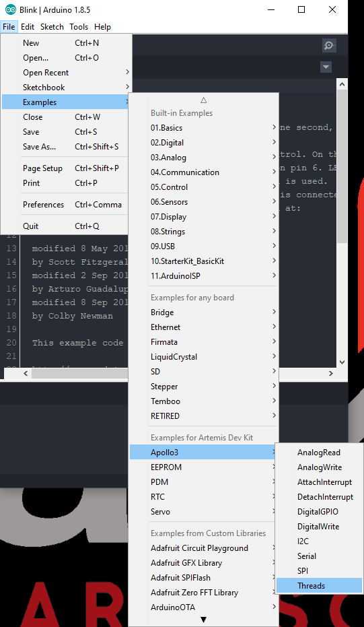
Task: Load the DetachInterrupt example
Action: pyautogui.click(x=319, y=497)
